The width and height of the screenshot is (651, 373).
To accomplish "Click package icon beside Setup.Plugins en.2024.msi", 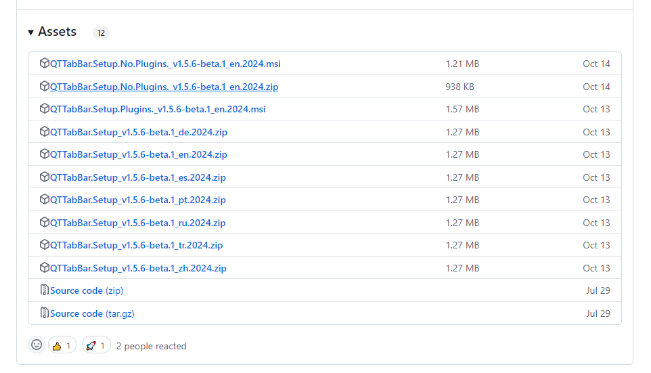I will tap(44, 108).
